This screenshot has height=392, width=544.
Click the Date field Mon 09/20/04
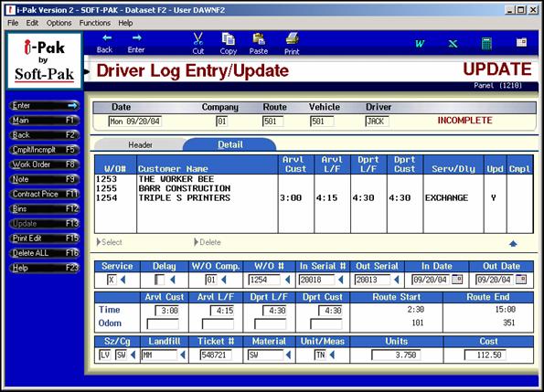coord(135,122)
